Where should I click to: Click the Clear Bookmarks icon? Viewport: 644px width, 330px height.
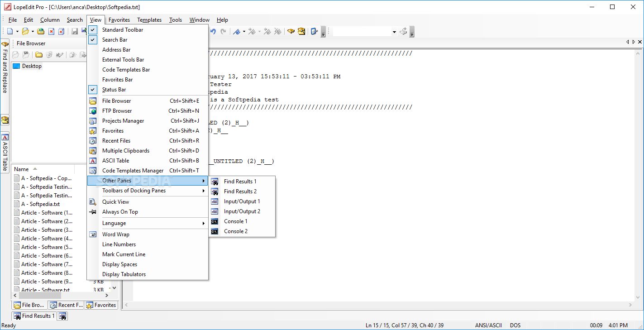coord(277,31)
